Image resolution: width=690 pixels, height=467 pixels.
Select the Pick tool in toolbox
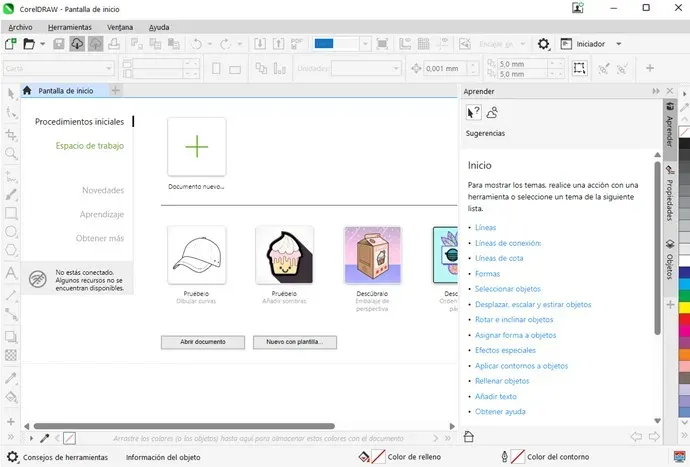[11, 93]
